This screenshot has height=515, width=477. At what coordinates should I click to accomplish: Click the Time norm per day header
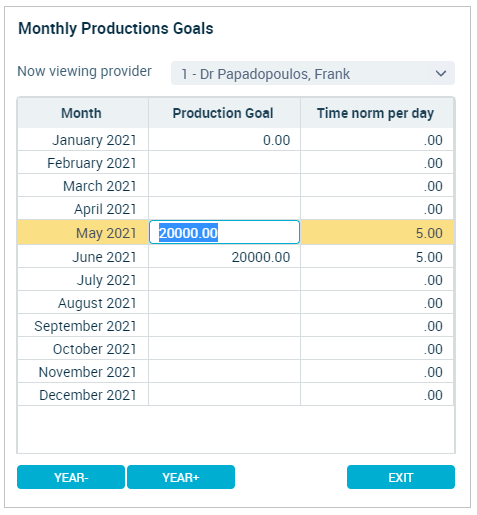point(377,113)
